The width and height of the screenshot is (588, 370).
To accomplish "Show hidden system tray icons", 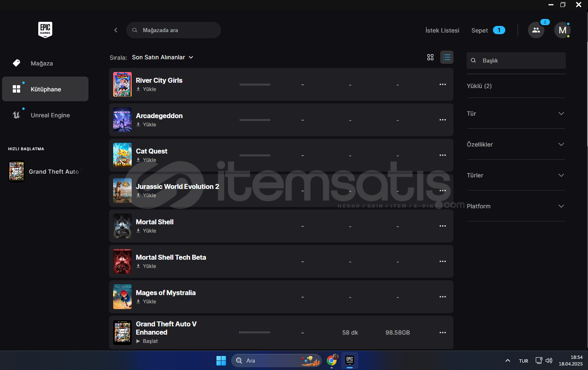I will pyautogui.click(x=508, y=361).
